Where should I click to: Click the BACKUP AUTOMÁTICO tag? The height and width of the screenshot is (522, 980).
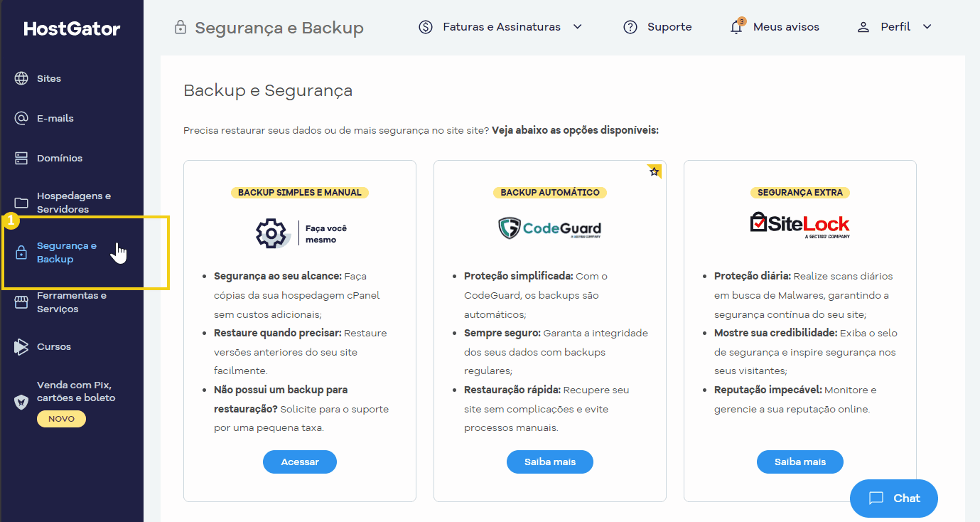click(550, 192)
